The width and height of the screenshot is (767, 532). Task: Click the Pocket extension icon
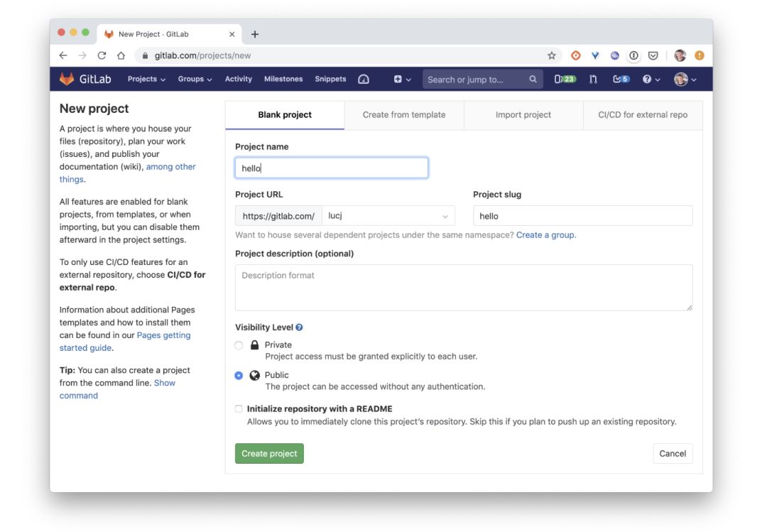653,56
